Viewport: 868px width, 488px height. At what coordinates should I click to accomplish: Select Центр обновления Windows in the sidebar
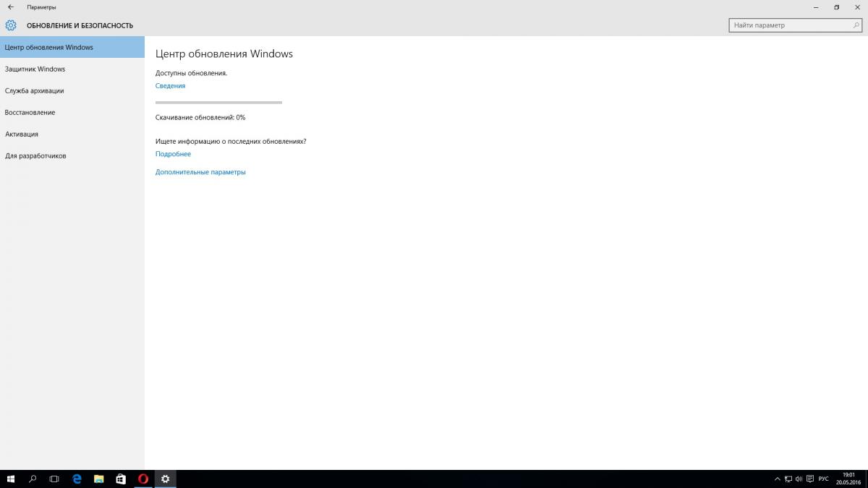pos(72,48)
